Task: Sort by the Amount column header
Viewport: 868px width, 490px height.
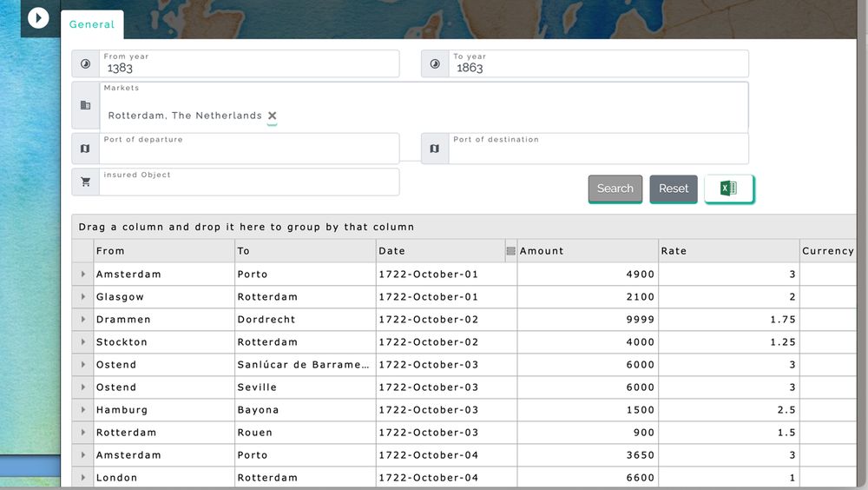Action: coord(588,251)
